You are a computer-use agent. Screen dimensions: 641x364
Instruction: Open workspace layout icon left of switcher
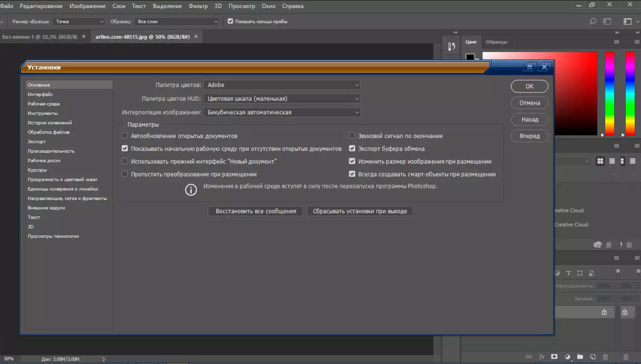[607, 21]
